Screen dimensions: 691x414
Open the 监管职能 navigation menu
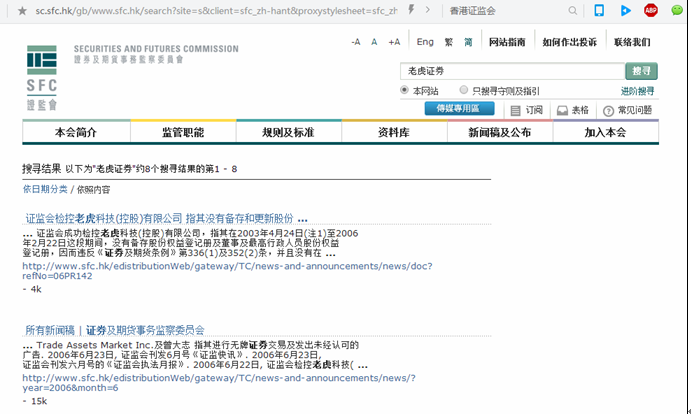click(x=182, y=132)
